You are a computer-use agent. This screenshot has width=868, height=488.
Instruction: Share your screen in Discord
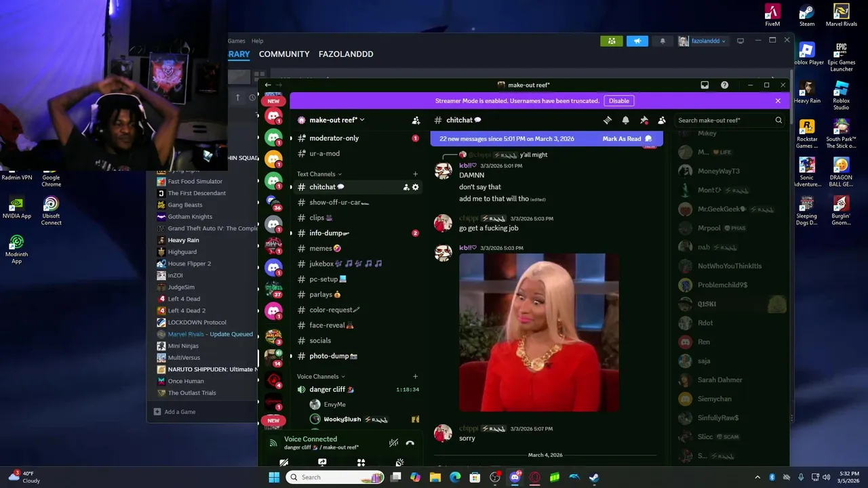pyautogui.click(x=322, y=463)
